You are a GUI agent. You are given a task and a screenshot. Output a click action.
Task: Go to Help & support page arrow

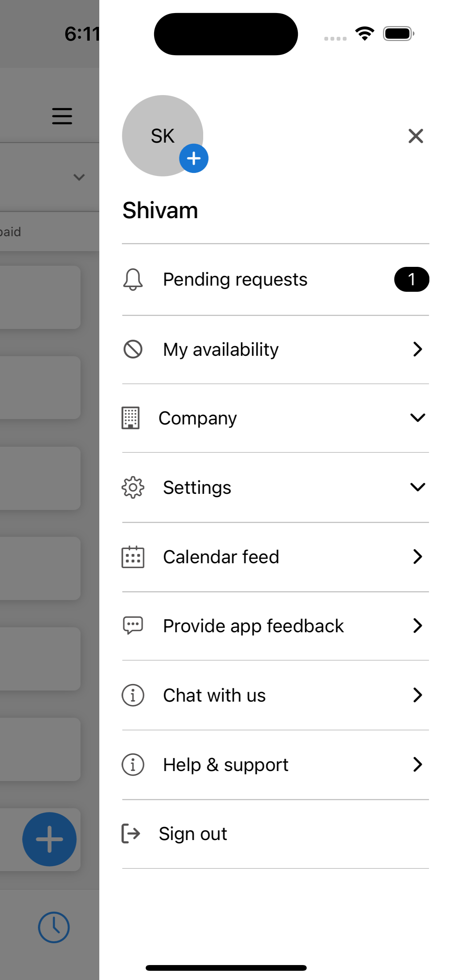(x=417, y=765)
